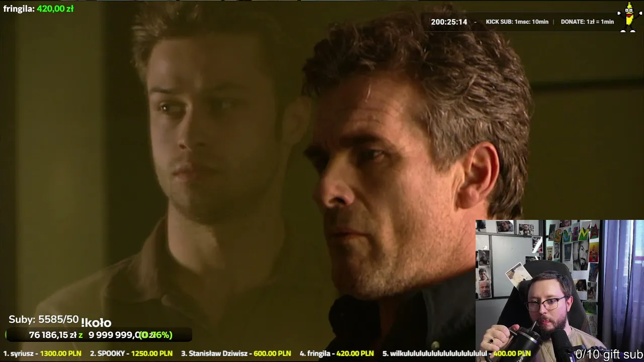644x362 pixels.
Task: Click the 'KICK SUB: 1msc: 10min' label
Action: (517, 22)
